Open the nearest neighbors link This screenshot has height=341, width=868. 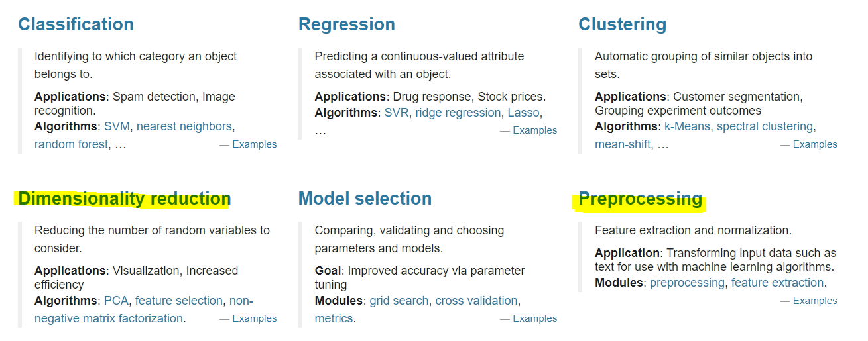184,126
